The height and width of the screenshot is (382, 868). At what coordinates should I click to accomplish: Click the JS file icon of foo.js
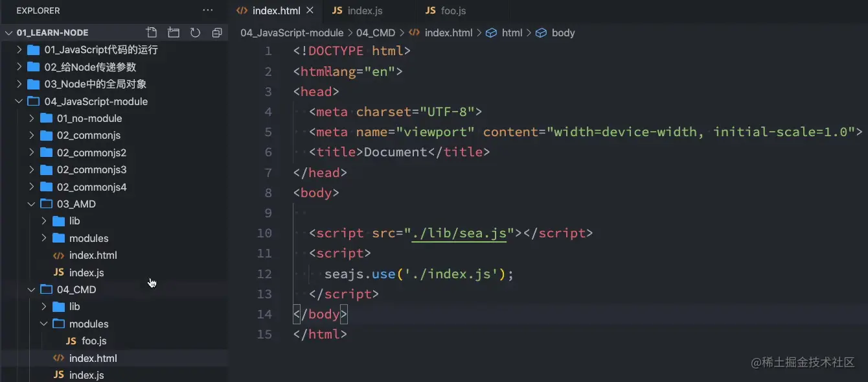click(71, 341)
